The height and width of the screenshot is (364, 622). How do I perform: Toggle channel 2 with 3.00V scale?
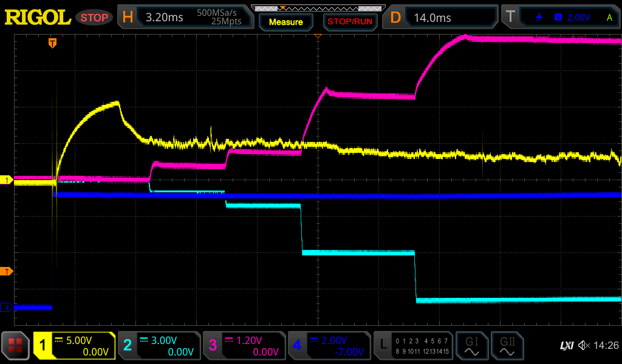pos(158,346)
